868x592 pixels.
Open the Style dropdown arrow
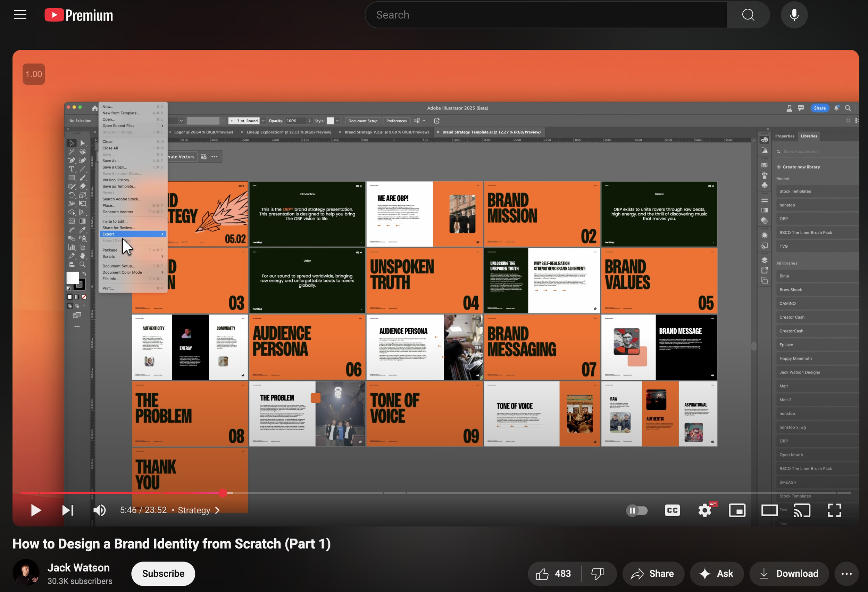337,121
